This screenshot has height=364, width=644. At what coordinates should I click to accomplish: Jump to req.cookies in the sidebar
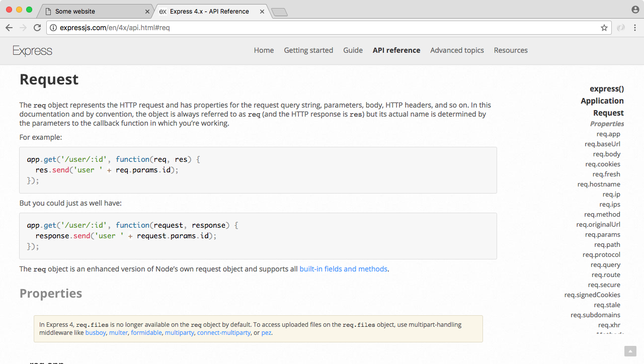tap(603, 164)
